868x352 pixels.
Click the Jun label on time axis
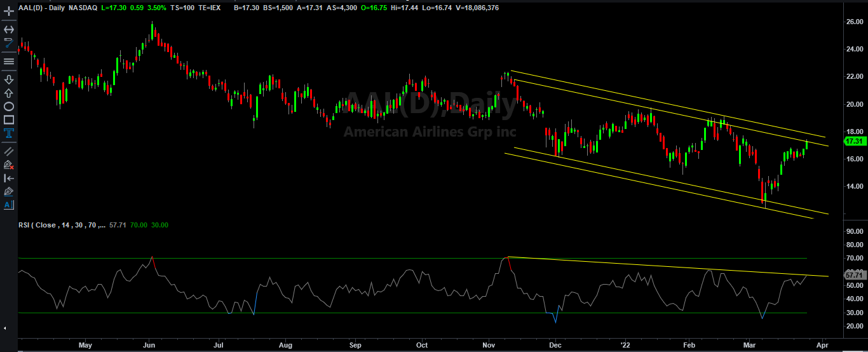coord(149,345)
